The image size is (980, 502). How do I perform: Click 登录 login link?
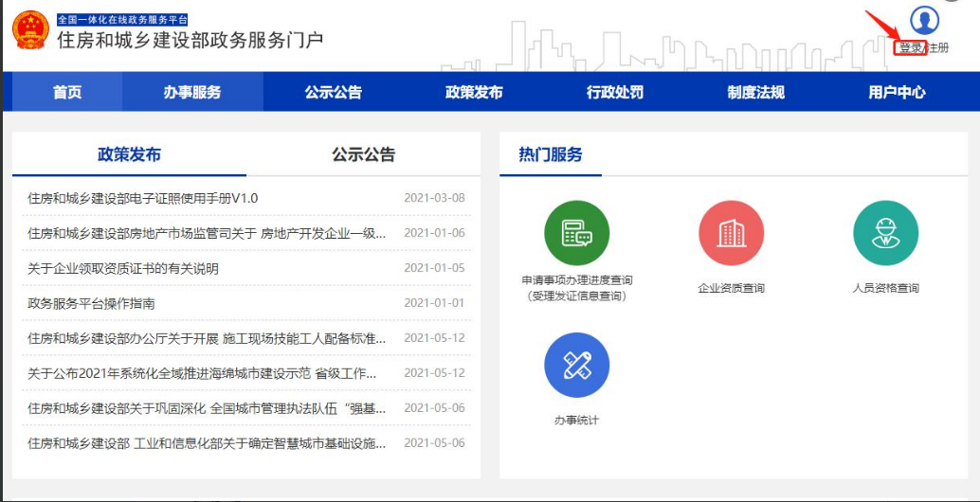tap(910, 47)
